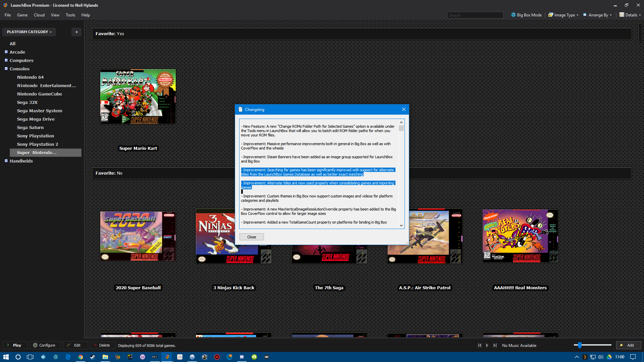Collapse the Consoles category
Screen dimensions: 644x362
point(6,69)
